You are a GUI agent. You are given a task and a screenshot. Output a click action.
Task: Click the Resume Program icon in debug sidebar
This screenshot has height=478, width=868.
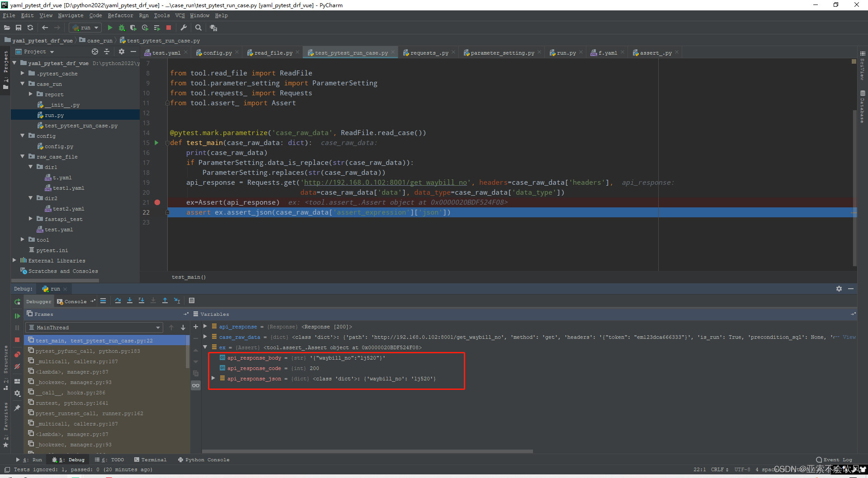[x=17, y=316]
